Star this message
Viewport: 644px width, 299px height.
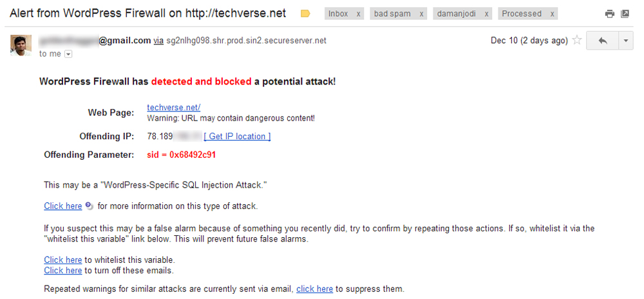point(577,40)
